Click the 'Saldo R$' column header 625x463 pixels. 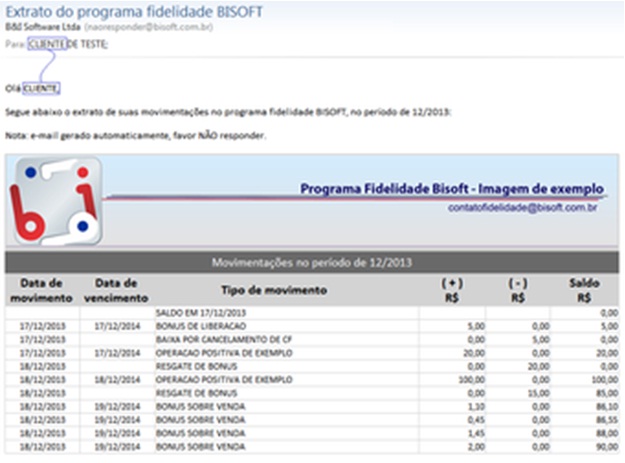584,290
